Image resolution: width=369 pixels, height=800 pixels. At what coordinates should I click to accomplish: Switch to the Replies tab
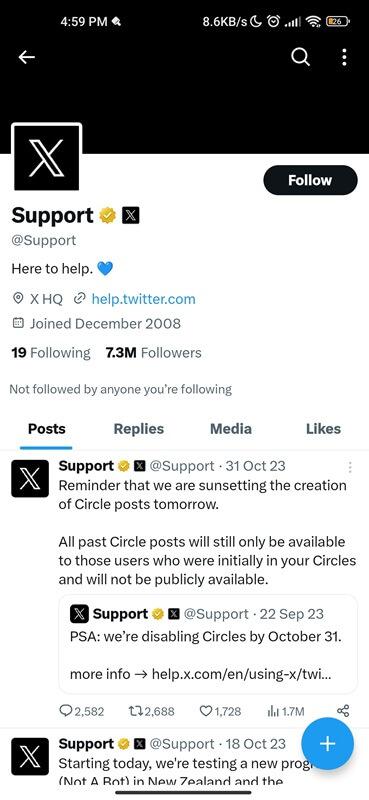coord(138,429)
